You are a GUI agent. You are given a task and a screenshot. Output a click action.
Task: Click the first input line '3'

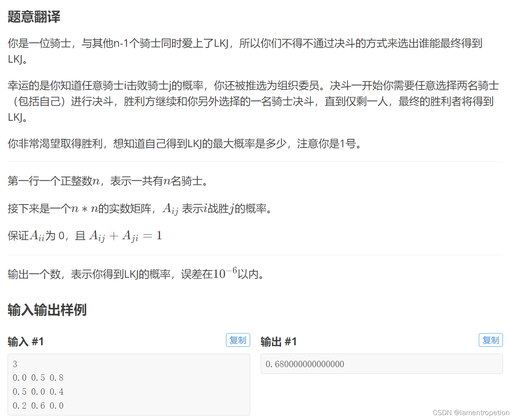[x=15, y=364]
